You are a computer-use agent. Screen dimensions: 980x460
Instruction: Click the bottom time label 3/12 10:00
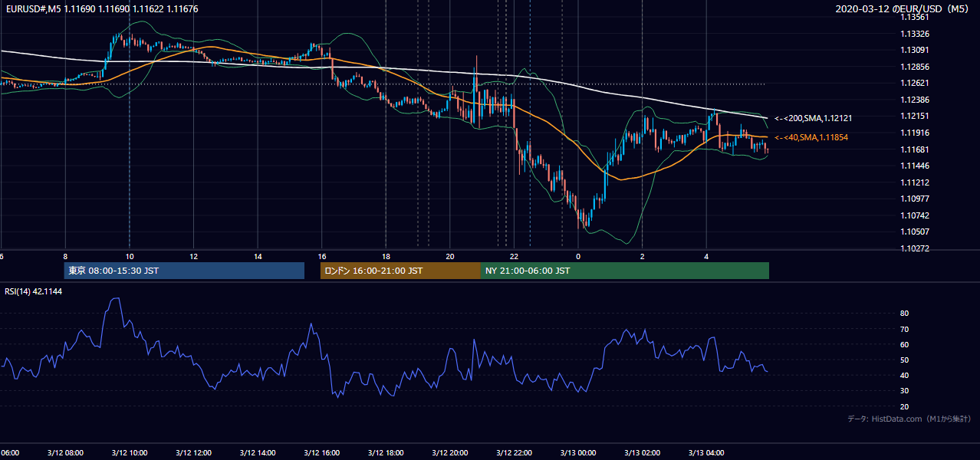129,453
